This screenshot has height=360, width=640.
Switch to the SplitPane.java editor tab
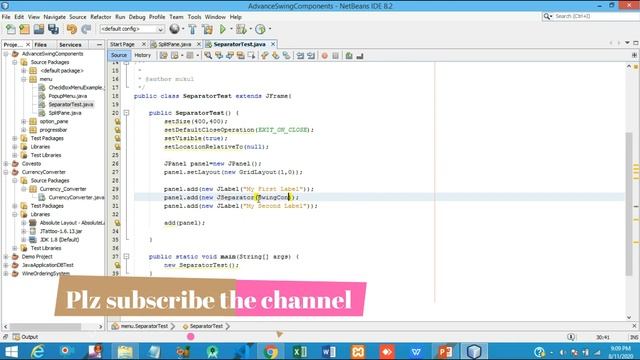[x=174, y=44]
